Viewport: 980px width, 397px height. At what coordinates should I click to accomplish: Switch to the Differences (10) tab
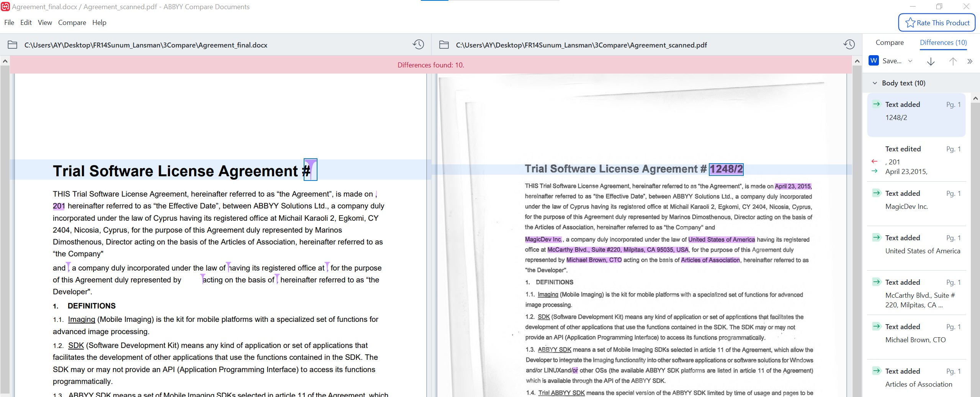pyautogui.click(x=943, y=43)
